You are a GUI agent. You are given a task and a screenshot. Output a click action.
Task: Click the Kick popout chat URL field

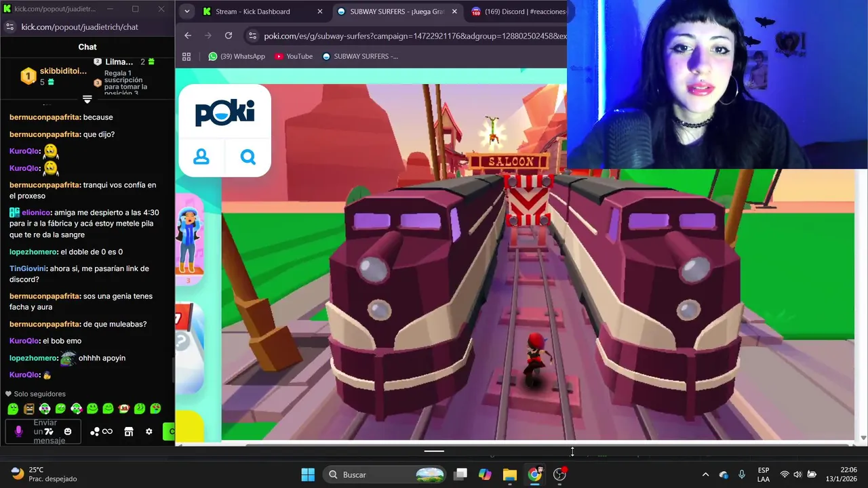(79, 27)
